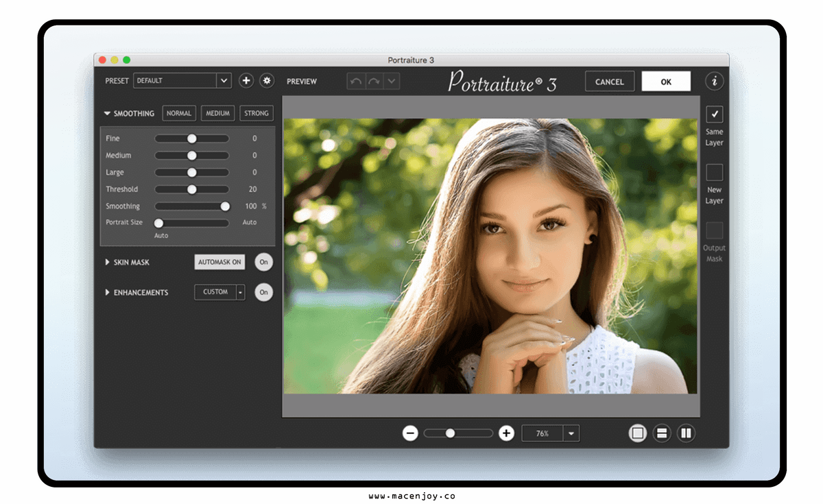Toggle Enhancements On button

[x=263, y=292]
